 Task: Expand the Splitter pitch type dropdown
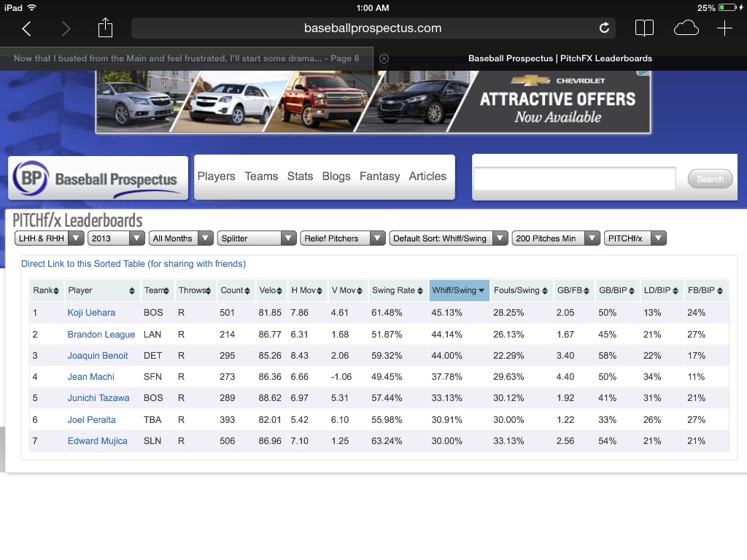(257, 238)
